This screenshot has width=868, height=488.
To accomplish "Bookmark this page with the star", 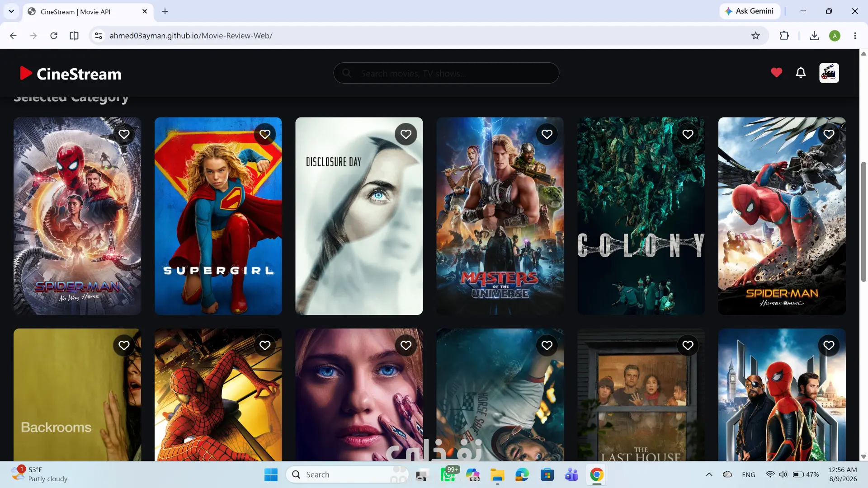I will pyautogui.click(x=755, y=36).
